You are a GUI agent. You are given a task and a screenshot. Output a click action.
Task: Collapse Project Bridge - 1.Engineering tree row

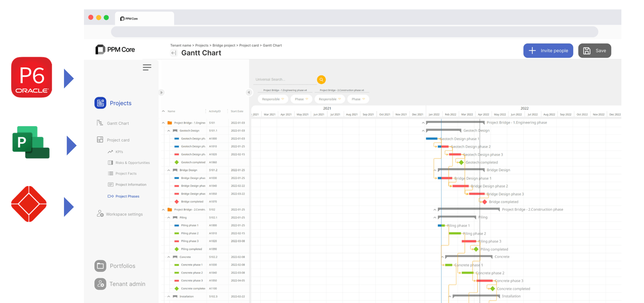pos(163,123)
